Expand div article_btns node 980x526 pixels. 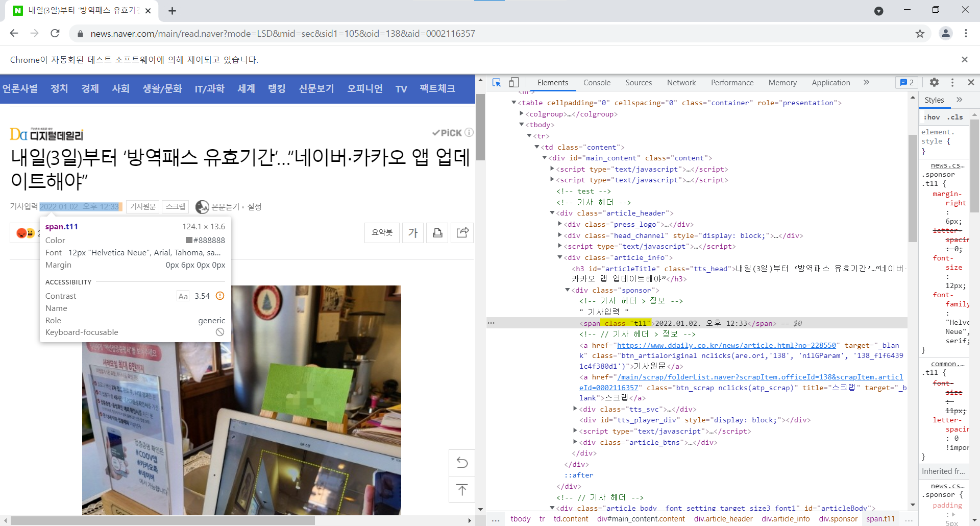575,442
